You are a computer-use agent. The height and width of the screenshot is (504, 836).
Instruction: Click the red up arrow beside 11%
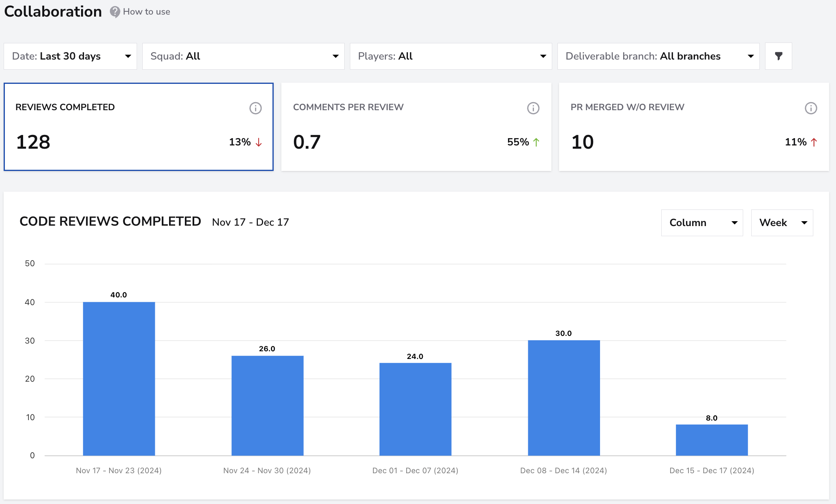pos(814,142)
